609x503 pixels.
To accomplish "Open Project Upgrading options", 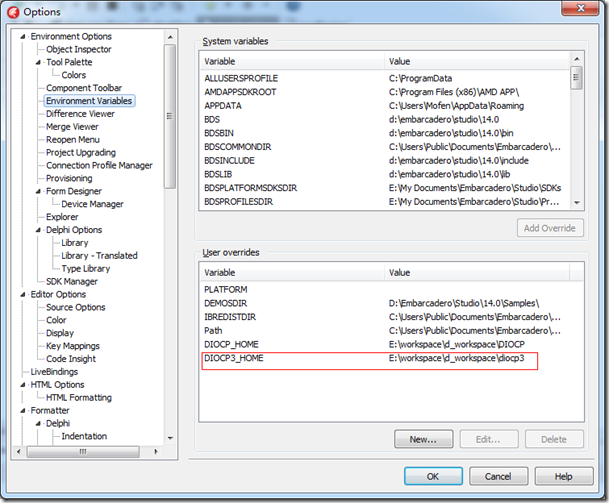I will [x=81, y=152].
